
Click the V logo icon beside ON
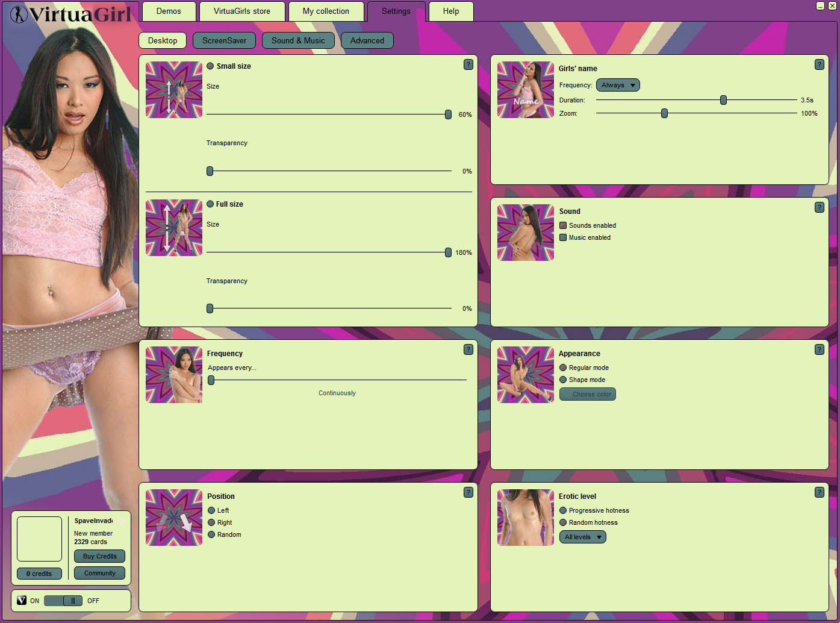pyautogui.click(x=22, y=600)
